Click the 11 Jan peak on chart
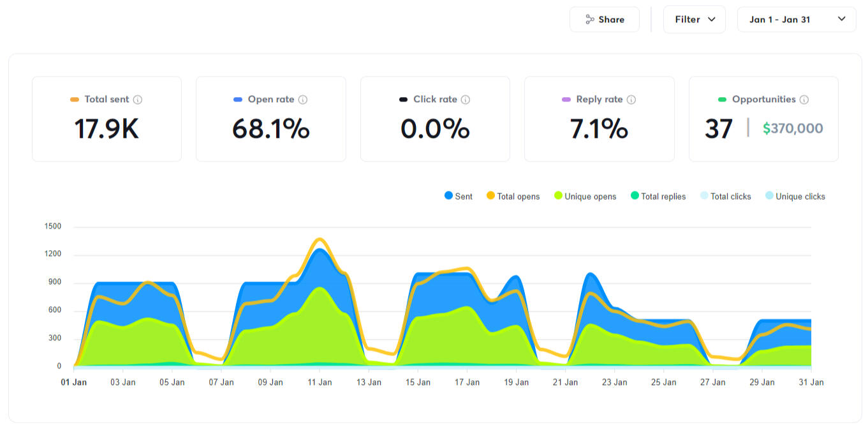Viewport: 868px width, 429px height. point(320,240)
